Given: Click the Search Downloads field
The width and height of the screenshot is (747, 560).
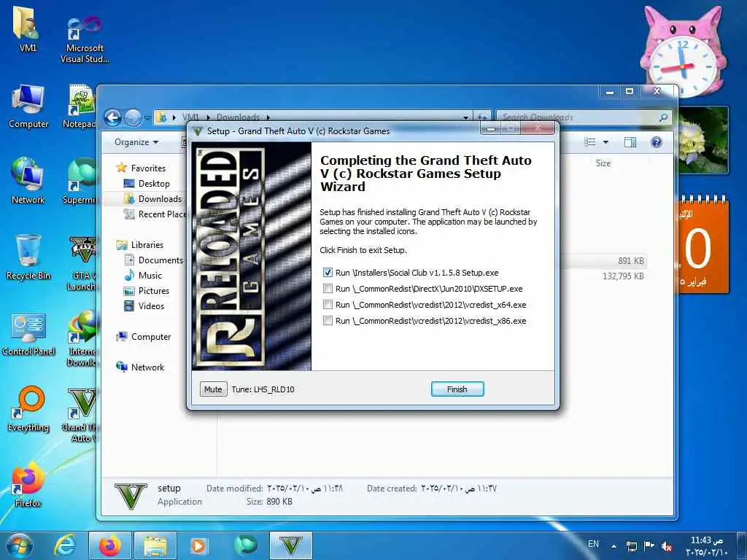Looking at the screenshot, I should point(584,117).
